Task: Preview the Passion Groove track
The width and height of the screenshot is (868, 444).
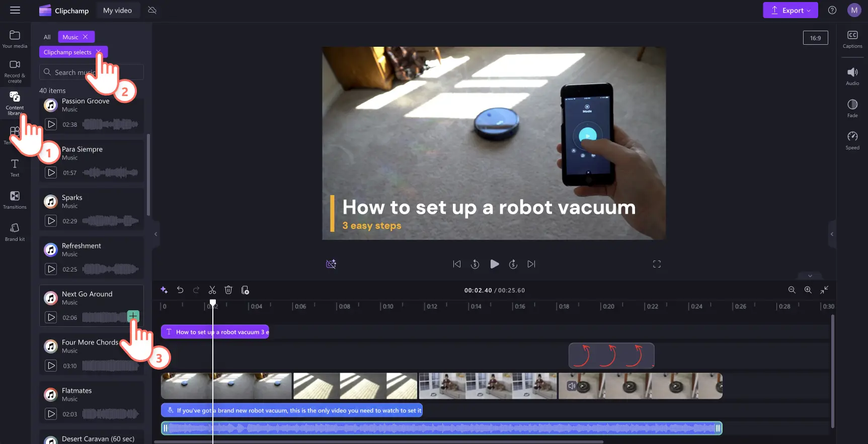Action: (51, 124)
